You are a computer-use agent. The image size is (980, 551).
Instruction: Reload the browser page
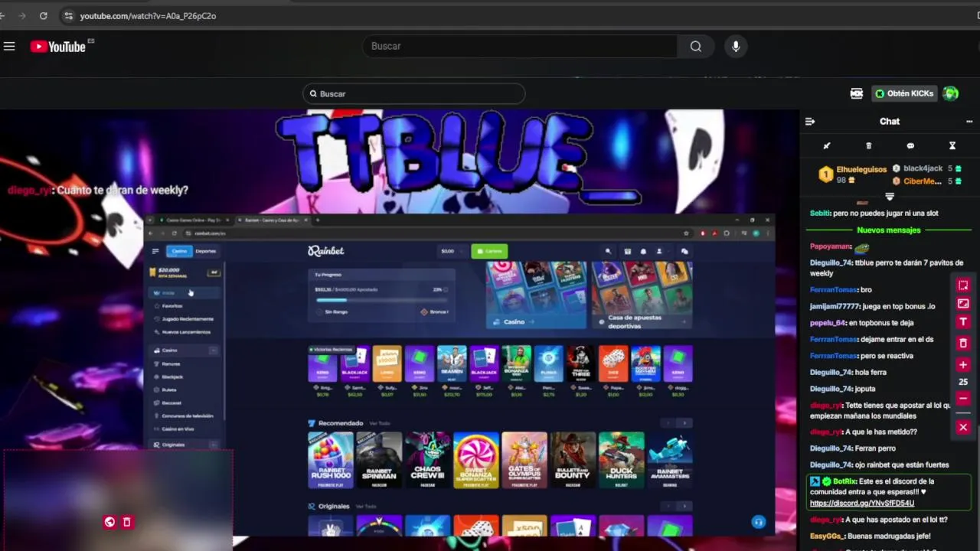click(44, 15)
